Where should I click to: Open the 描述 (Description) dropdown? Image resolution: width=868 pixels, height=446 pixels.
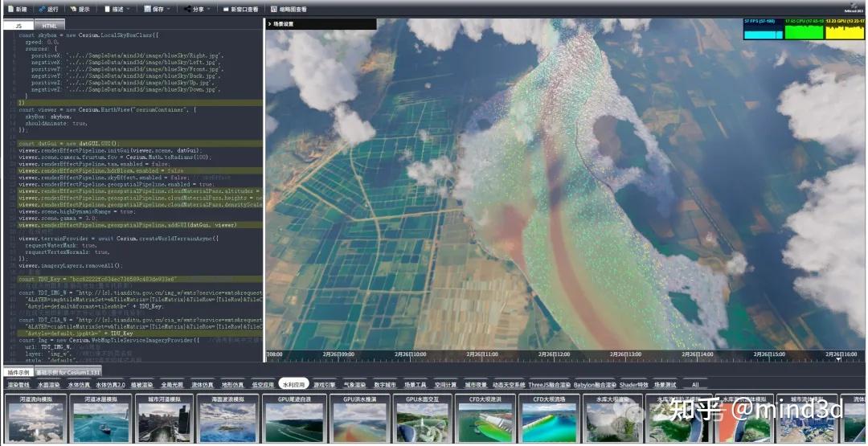[x=117, y=9]
